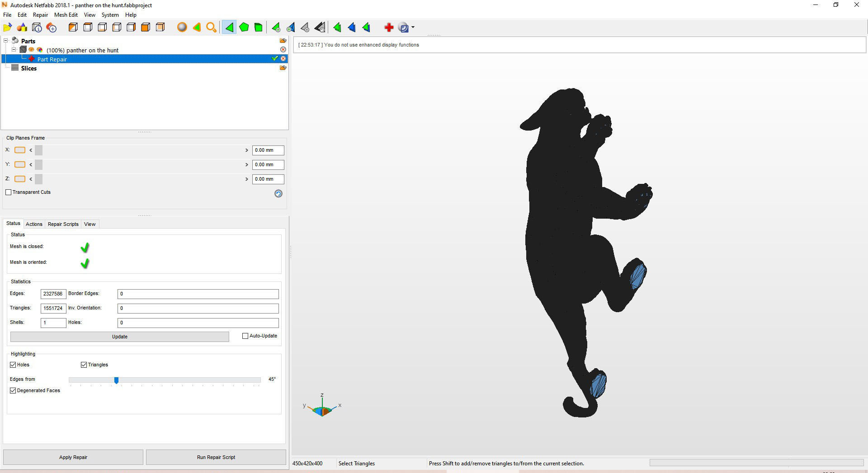Click the red cross repair toolbar icon

(388, 28)
